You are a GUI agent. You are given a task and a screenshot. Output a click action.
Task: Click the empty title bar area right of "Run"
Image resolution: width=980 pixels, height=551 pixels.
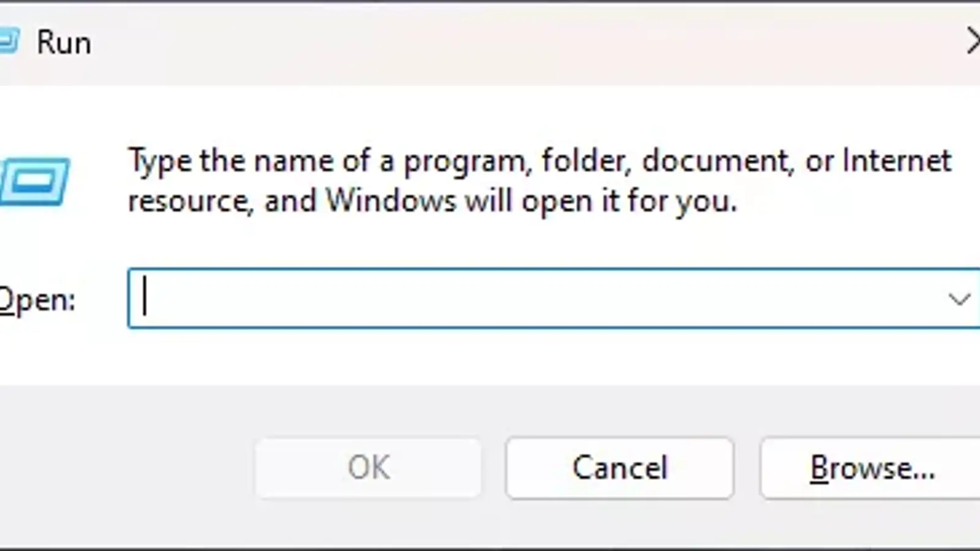[490, 43]
